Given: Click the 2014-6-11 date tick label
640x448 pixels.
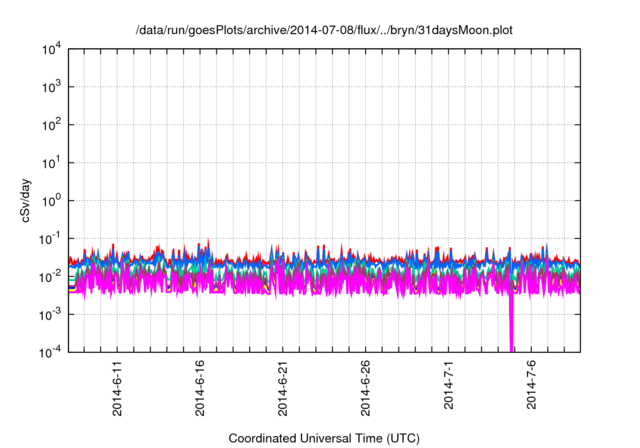Looking at the screenshot, I should click(x=117, y=387).
